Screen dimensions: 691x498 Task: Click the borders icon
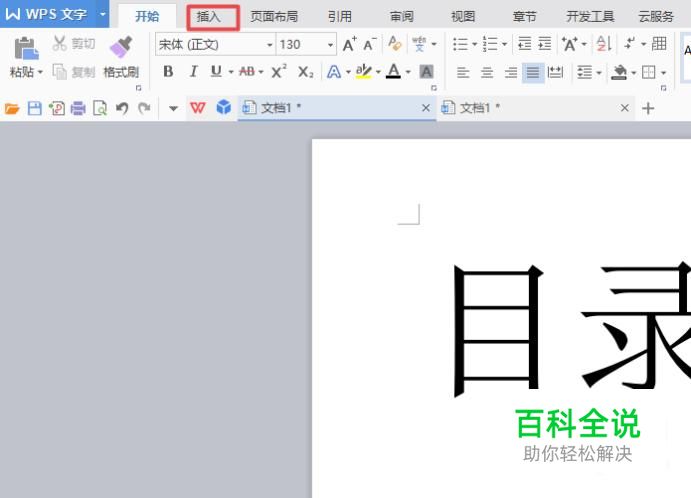pyautogui.click(x=649, y=72)
